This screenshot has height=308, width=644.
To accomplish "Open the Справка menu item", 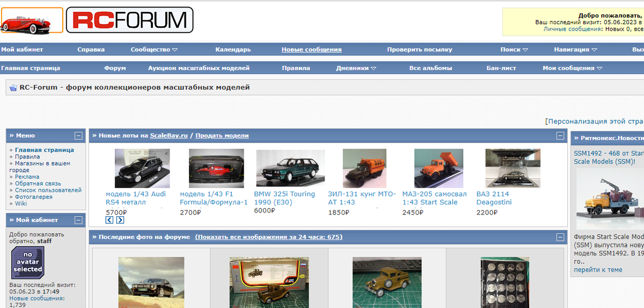I will pos(91,49).
